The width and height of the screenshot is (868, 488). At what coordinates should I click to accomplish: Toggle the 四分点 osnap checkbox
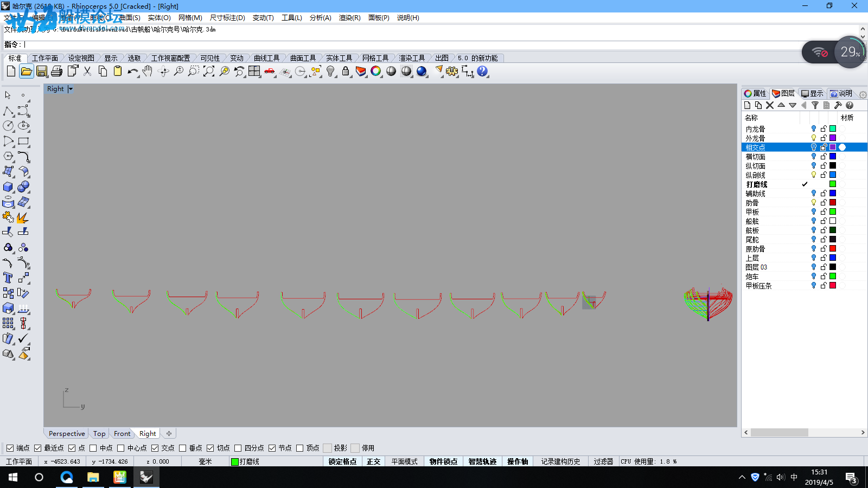(x=238, y=448)
